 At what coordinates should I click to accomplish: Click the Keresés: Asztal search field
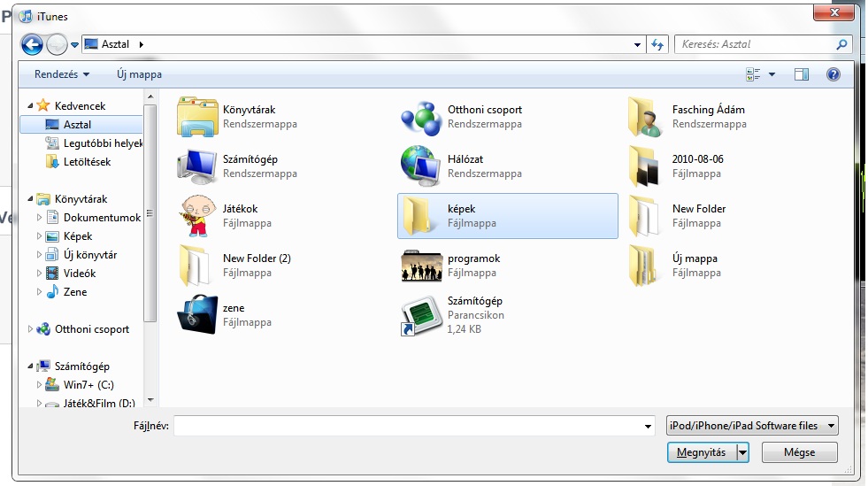point(756,44)
